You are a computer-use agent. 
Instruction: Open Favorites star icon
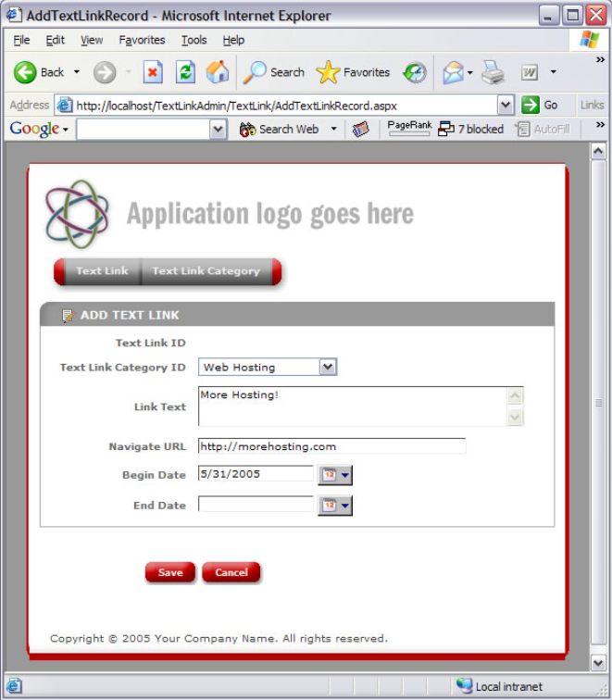[x=328, y=72]
